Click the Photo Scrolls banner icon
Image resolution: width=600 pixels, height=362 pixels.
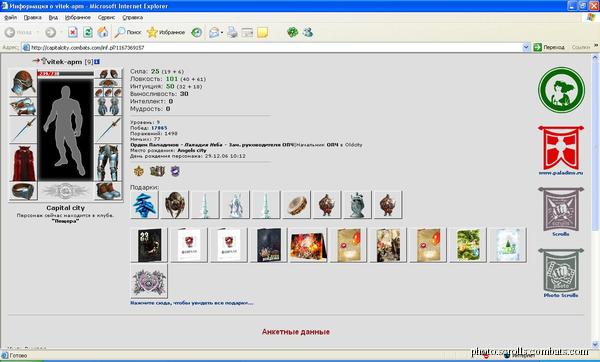tap(561, 270)
